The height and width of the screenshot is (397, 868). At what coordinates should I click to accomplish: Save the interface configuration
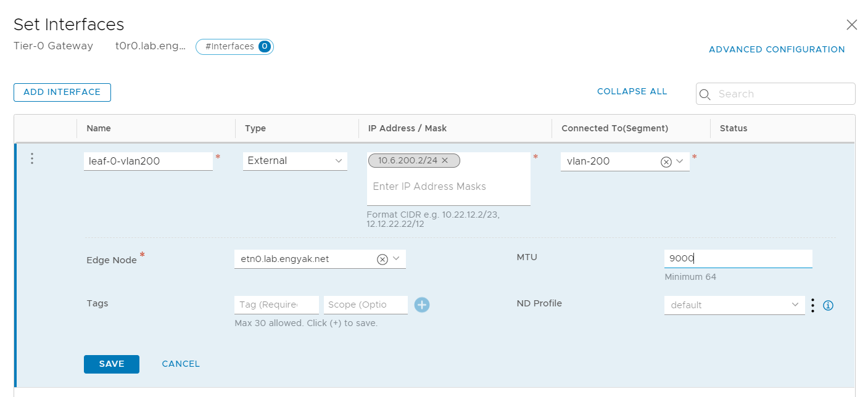click(112, 364)
